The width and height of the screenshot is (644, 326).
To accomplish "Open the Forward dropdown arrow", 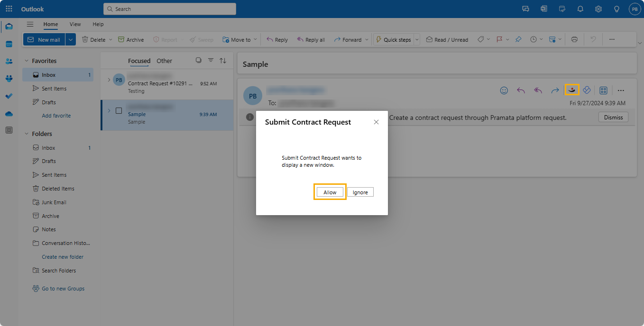I will [x=366, y=40].
